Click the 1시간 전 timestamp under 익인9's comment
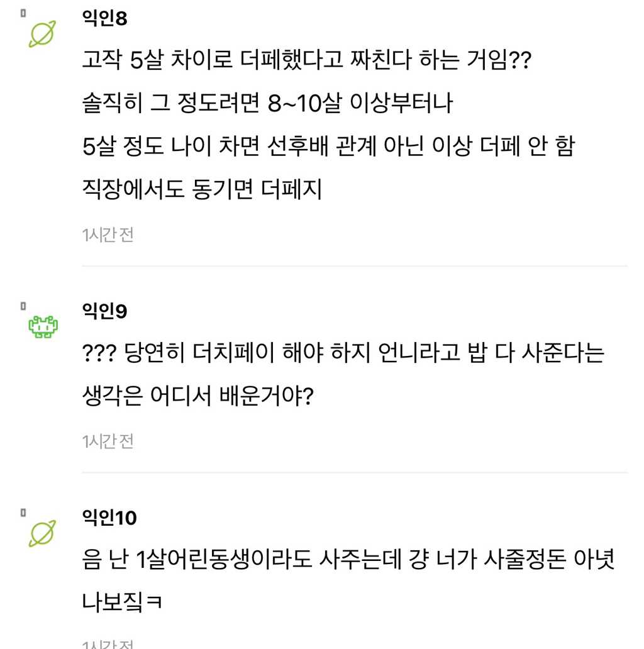Image resolution: width=644 pixels, height=649 pixels. [108, 441]
